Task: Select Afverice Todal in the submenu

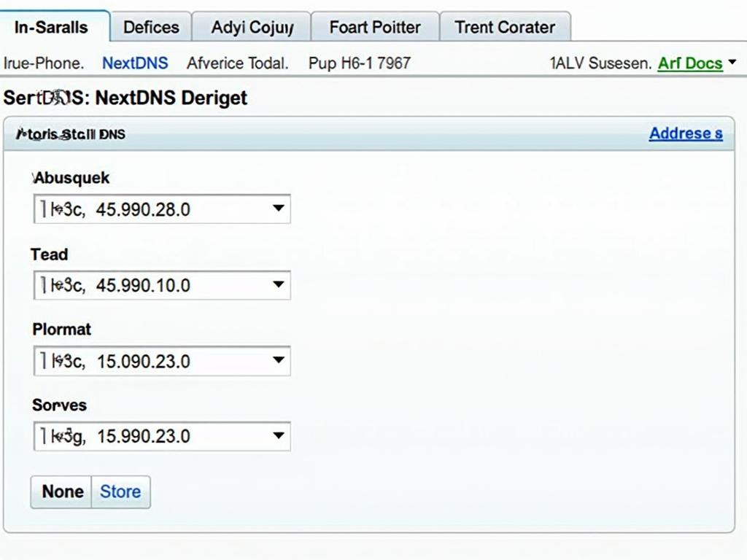Action: point(237,63)
